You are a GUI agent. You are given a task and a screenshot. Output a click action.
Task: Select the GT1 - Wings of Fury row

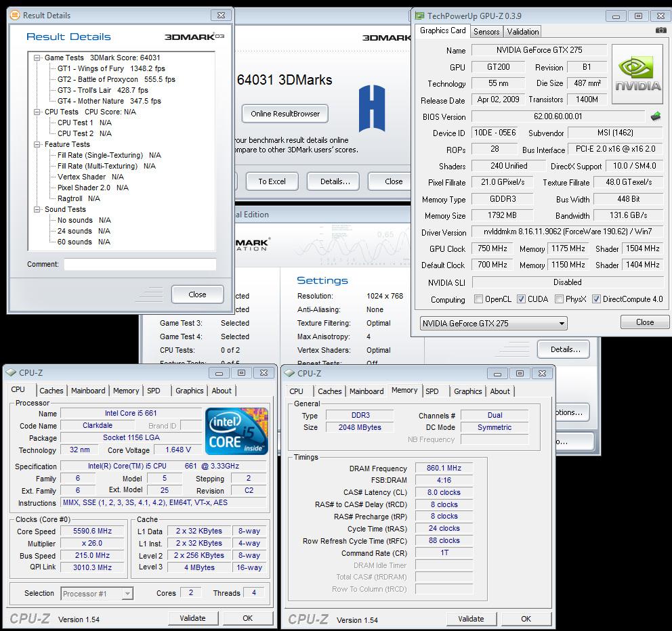(x=111, y=68)
